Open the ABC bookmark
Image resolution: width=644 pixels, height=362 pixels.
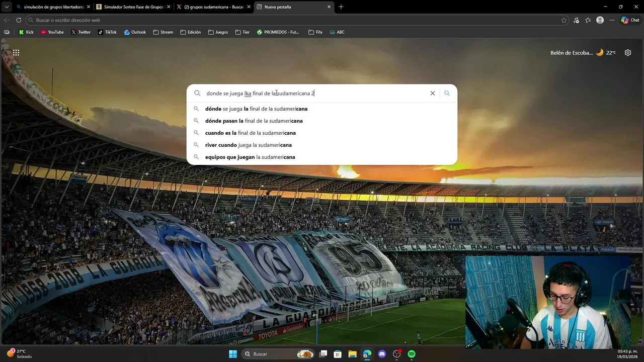coord(337,32)
